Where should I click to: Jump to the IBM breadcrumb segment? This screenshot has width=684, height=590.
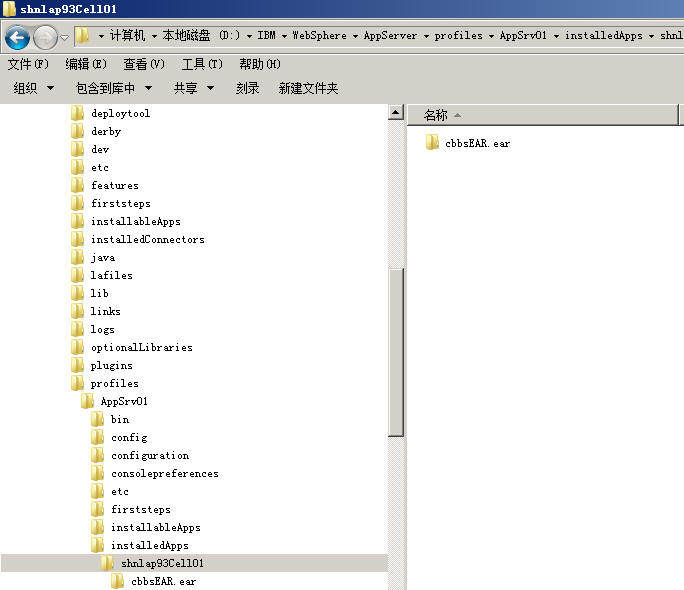[267, 35]
